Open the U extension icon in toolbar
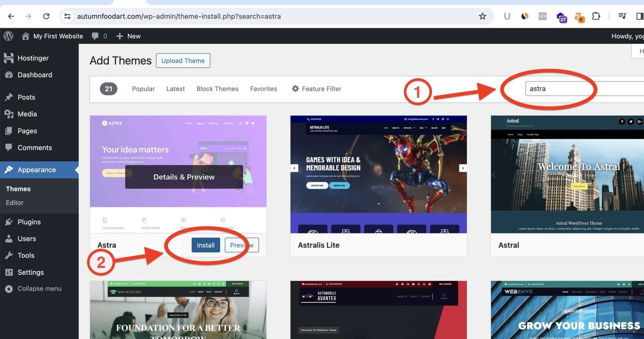Image resolution: width=644 pixels, height=339 pixels. coord(507,16)
